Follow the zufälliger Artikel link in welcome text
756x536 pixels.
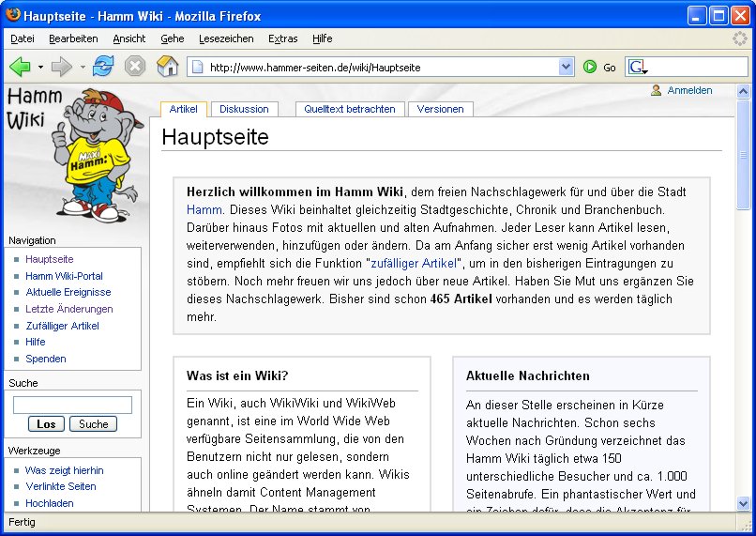pos(414,263)
